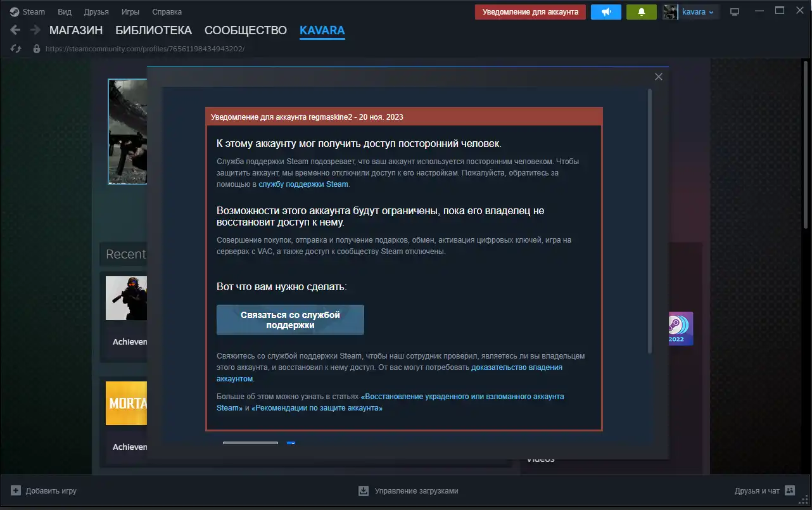Switch to Big Picture mode monitor icon
The width and height of the screenshot is (812, 510).
(735, 12)
